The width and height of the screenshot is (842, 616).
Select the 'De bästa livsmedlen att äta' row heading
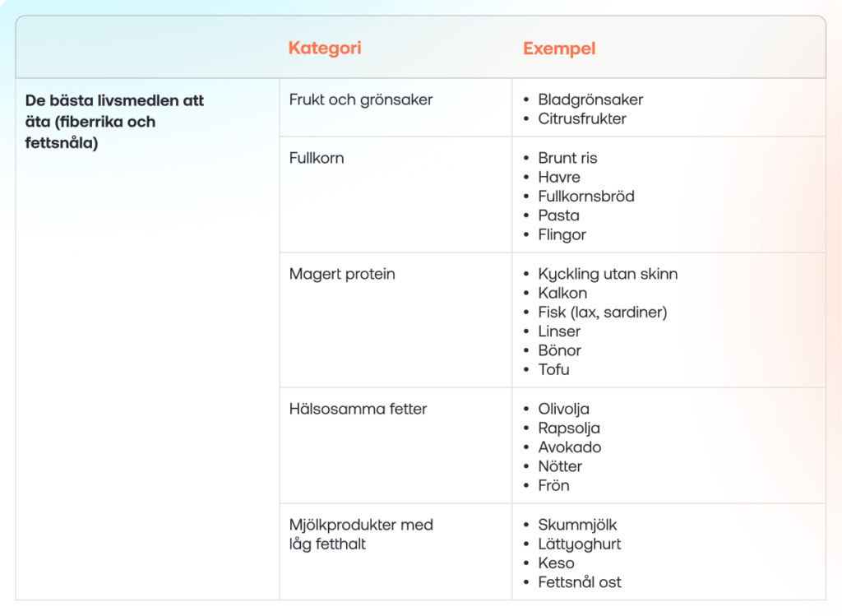114,122
